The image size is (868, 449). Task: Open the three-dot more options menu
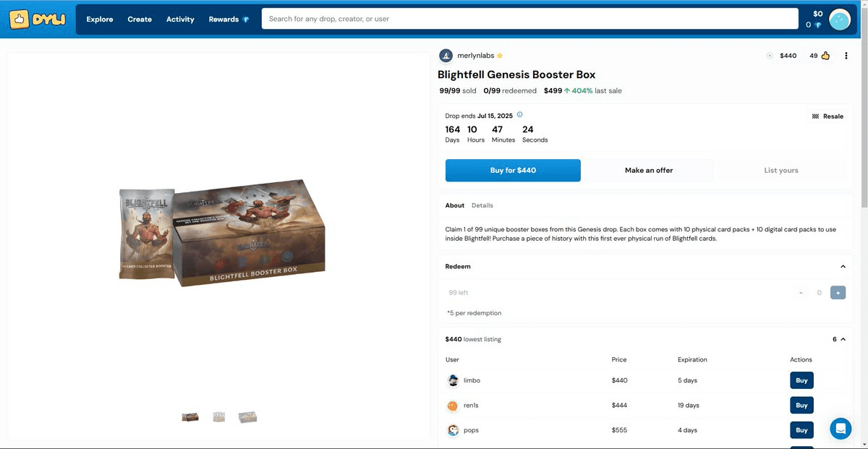click(x=846, y=56)
